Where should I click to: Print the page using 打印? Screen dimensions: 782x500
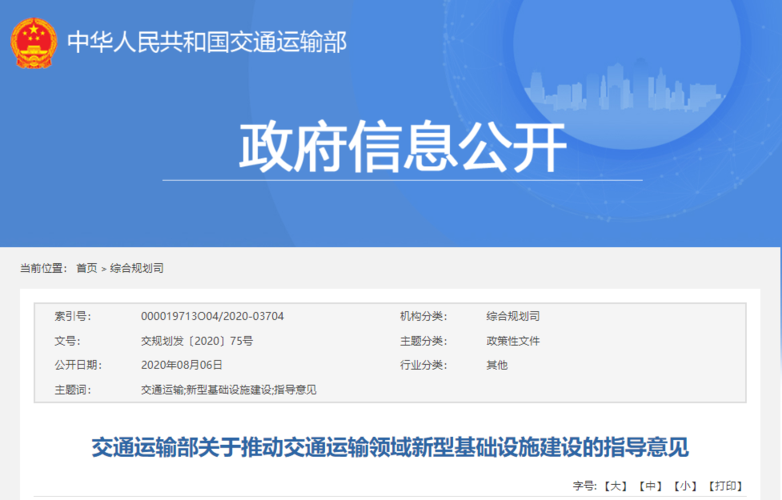726,486
